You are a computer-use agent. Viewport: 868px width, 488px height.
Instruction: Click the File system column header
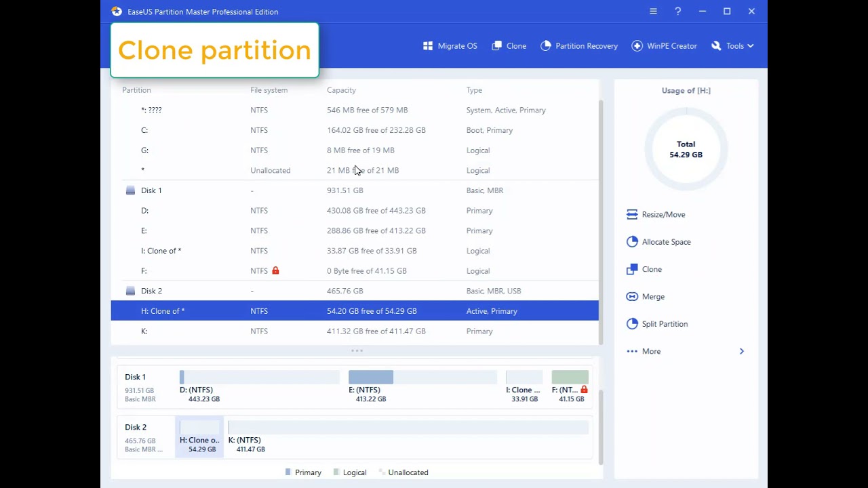(x=269, y=90)
